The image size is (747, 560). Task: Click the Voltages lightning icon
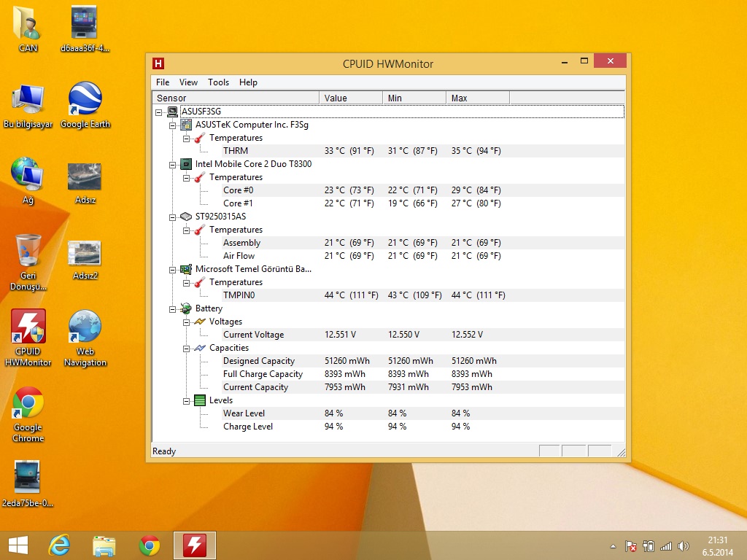(200, 322)
